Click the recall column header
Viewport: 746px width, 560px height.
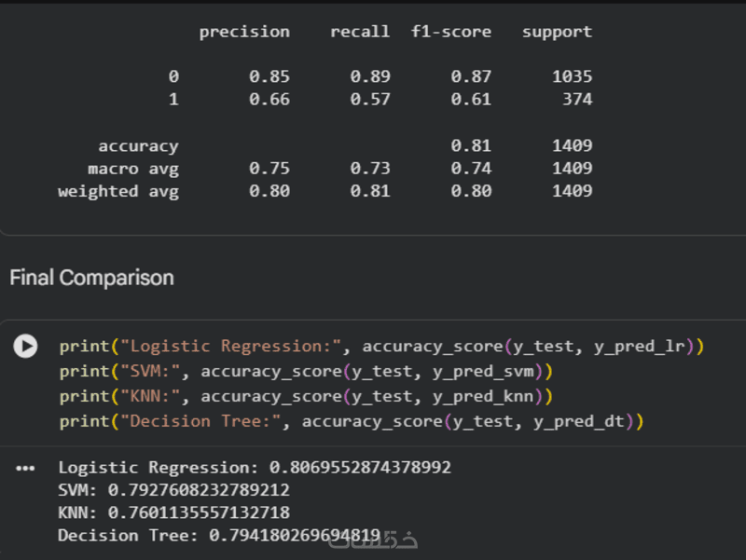coord(360,32)
